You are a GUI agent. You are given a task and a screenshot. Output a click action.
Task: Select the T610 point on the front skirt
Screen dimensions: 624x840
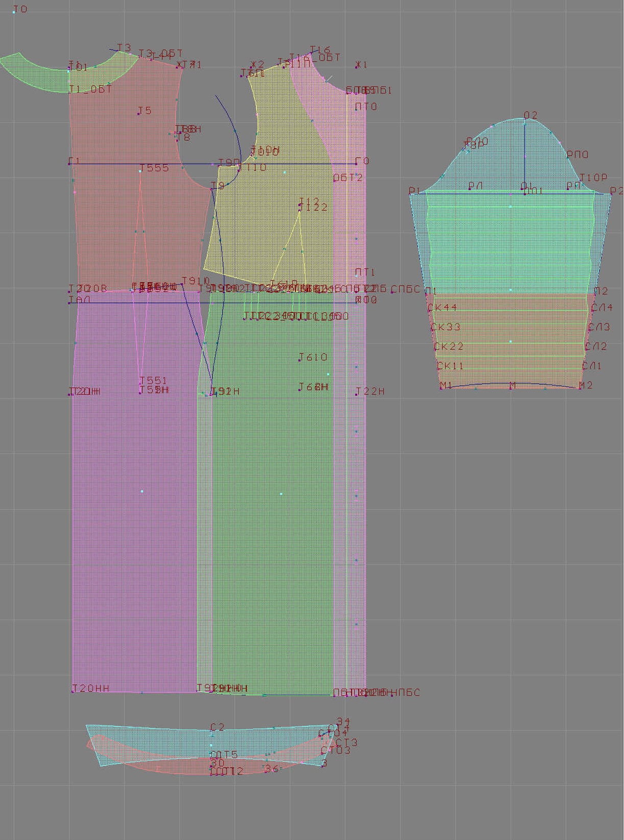coord(300,360)
